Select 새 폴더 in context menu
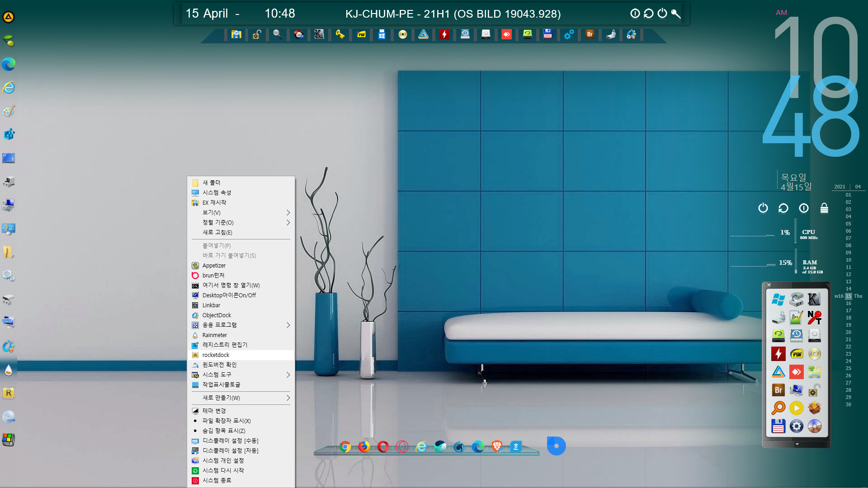Screen dimensions: 868x488 tap(241, 183)
